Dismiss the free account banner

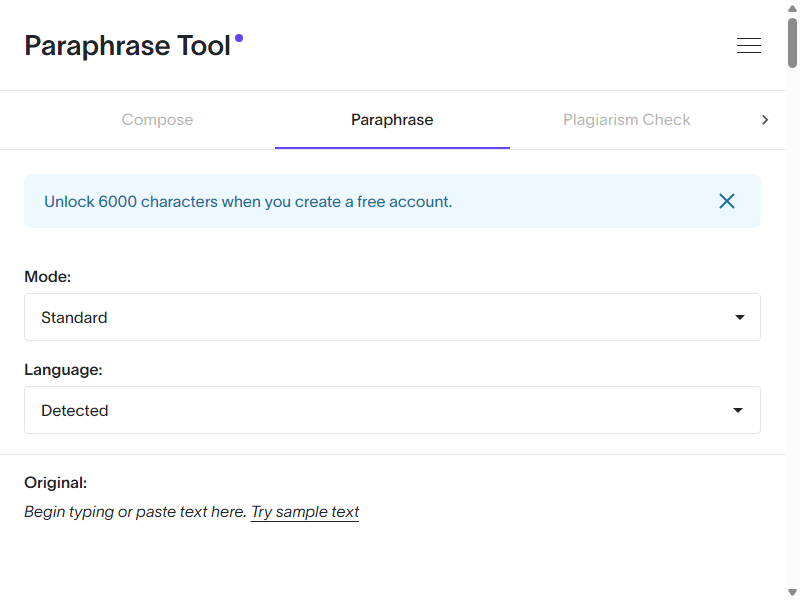(727, 201)
